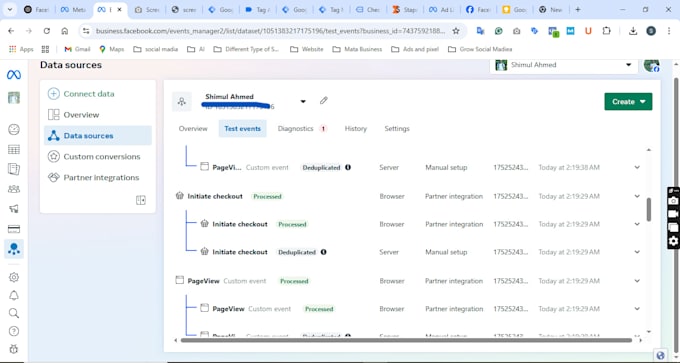Click info icon next to Initiate checkout Deduplicated
680x363 pixels.
[324, 252]
